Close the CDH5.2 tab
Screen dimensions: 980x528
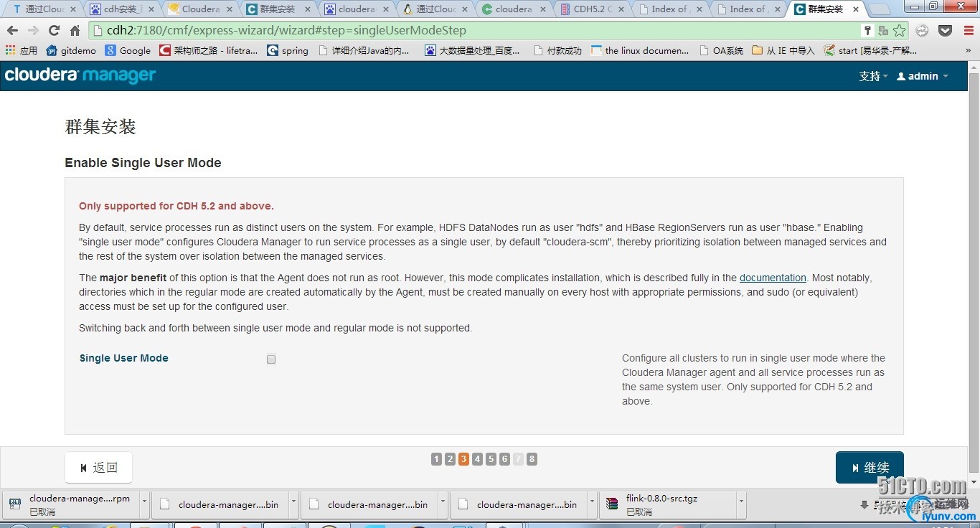pyautogui.click(x=621, y=9)
